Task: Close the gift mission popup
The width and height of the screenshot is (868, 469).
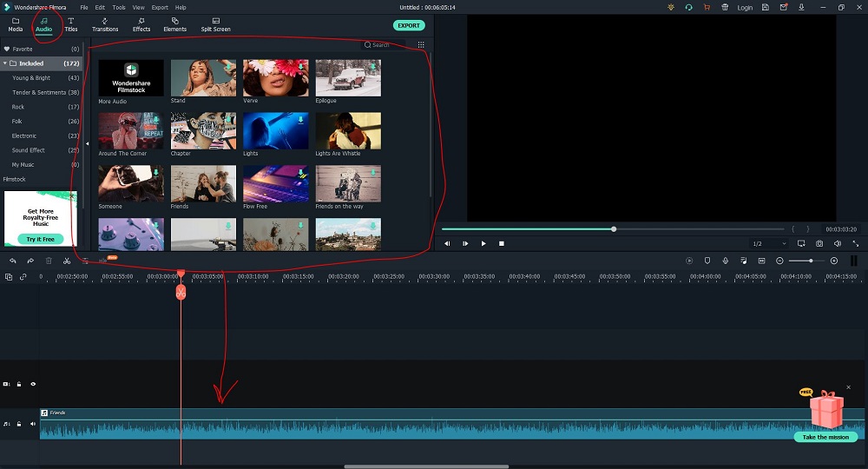Action: click(x=848, y=387)
